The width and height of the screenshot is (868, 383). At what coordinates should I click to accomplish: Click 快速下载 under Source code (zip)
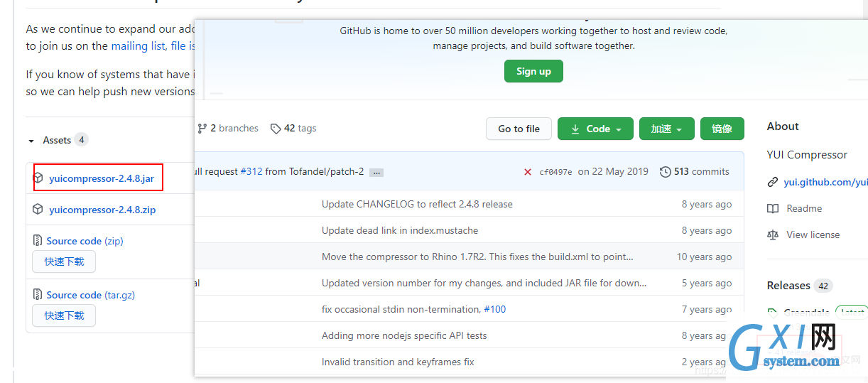64,261
